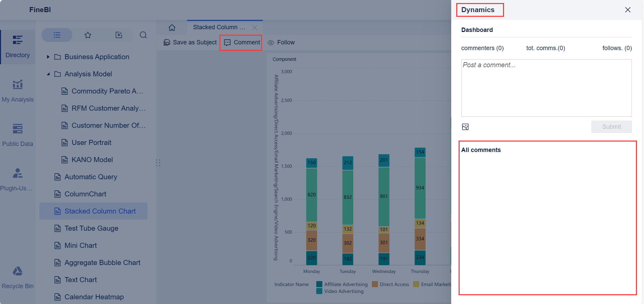Show favorites via the star icon
Viewport: 644px width, 304px height.
pyautogui.click(x=88, y=35)
